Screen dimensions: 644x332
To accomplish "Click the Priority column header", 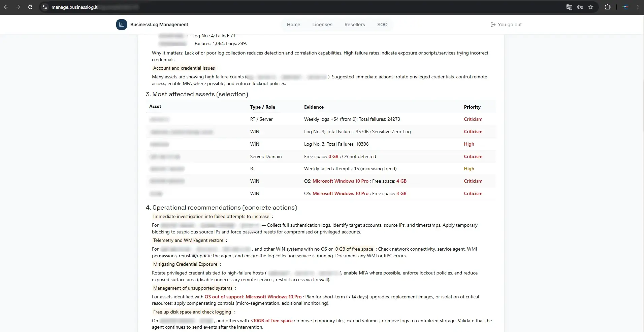I will point(472,107).
